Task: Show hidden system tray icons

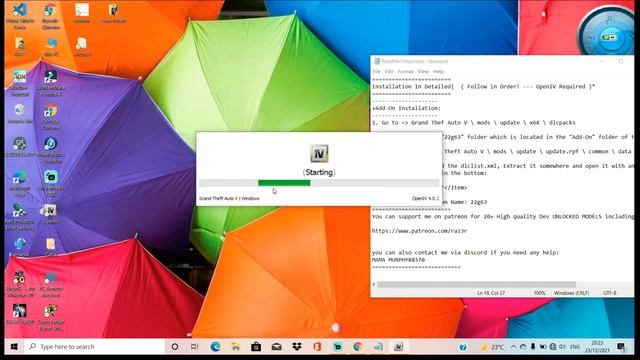Action: click(513, 347)
